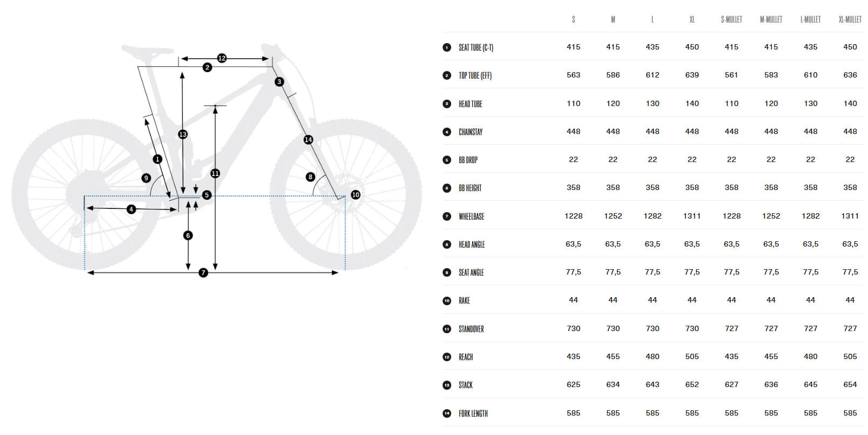Click the number 7 wheelbase marker on diagram
The image size is (868, 435).
point(203,273)
